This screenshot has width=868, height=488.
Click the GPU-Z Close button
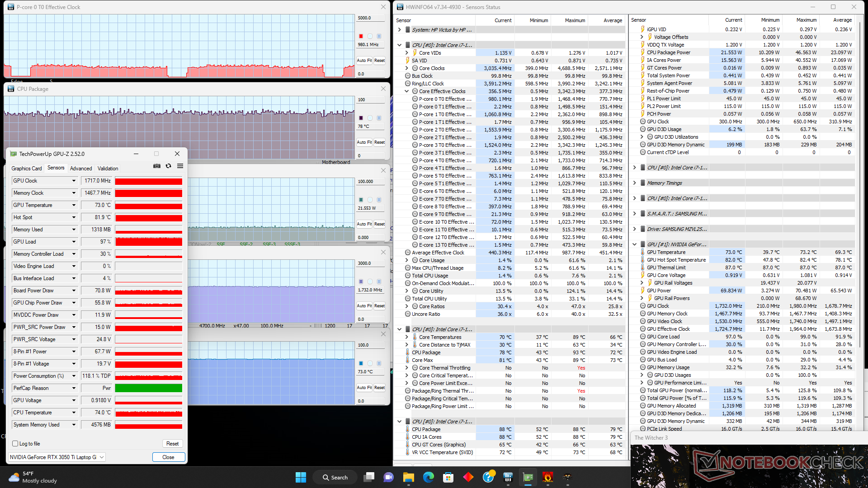click(168, 457)
